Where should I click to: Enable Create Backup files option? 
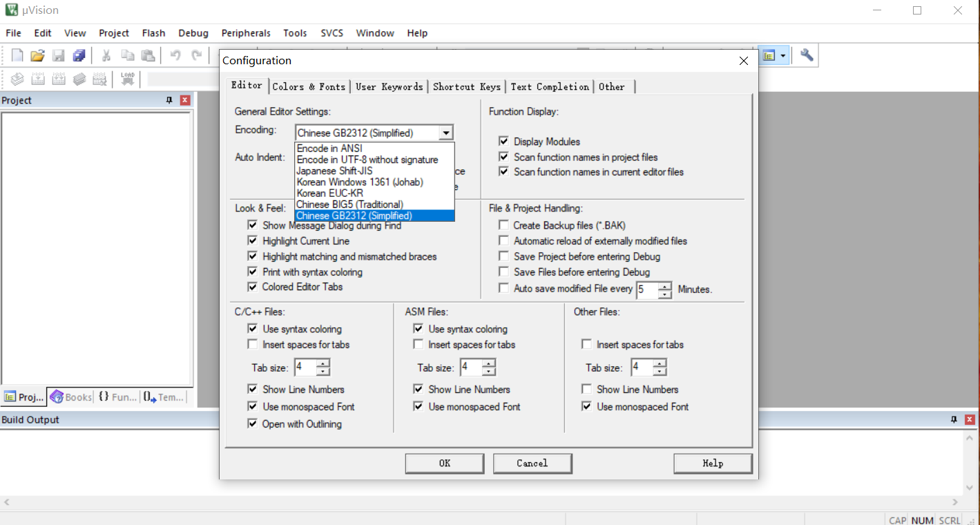pyautogui.click(x=503, y=225)
